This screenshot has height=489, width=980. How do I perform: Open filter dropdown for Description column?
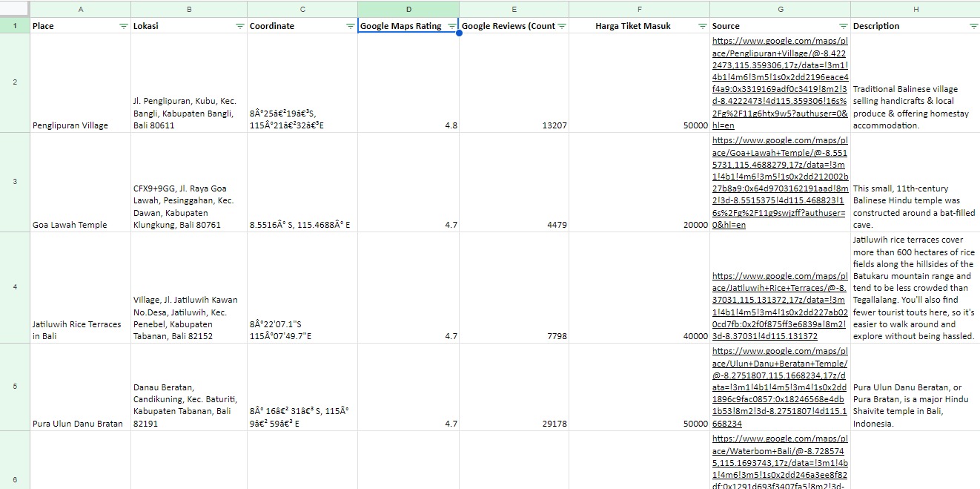tap(973, 26)
